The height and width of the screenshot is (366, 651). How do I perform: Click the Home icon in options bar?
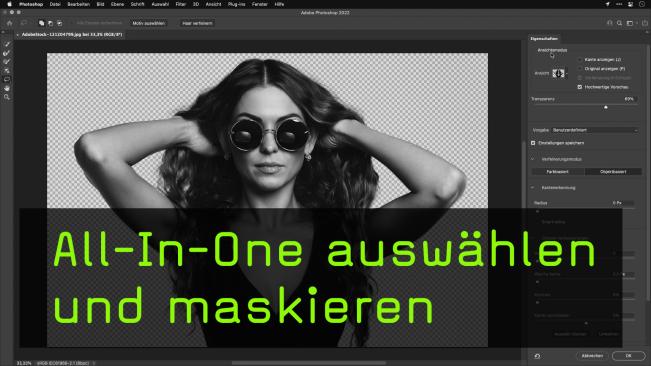(x=10, y=23)
